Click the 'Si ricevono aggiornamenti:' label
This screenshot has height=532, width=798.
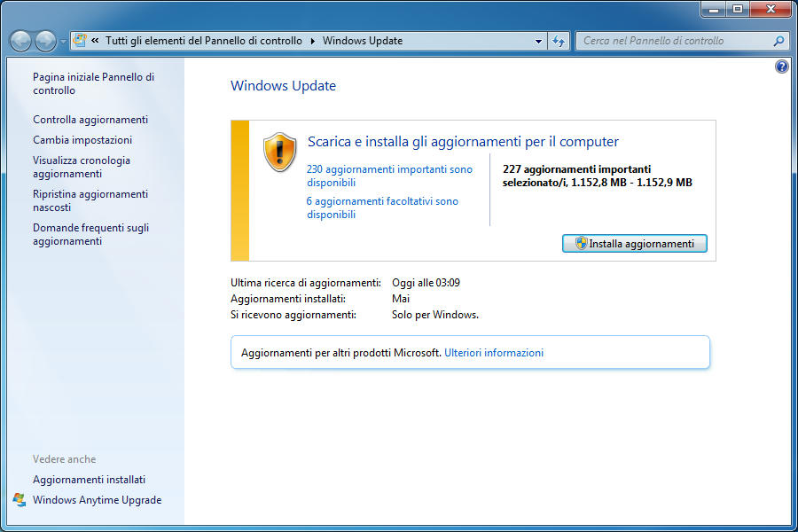[293, 315]
